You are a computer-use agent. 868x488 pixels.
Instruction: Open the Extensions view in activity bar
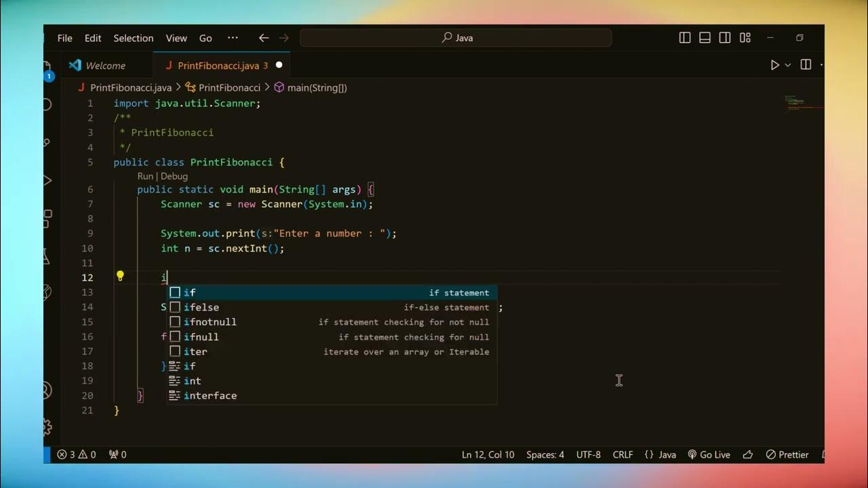pyautogui.click(x=47, y=218)
